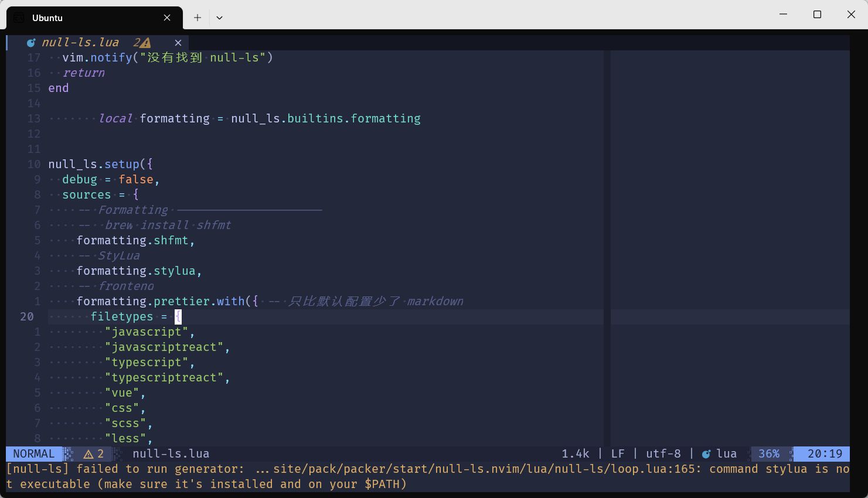Click the warning icon in buffer tab

tap(145, 43)
